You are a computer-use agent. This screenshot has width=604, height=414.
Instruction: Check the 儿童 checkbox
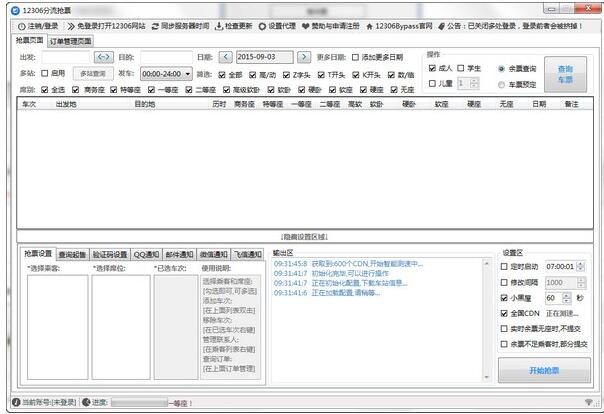coord(432,84)
